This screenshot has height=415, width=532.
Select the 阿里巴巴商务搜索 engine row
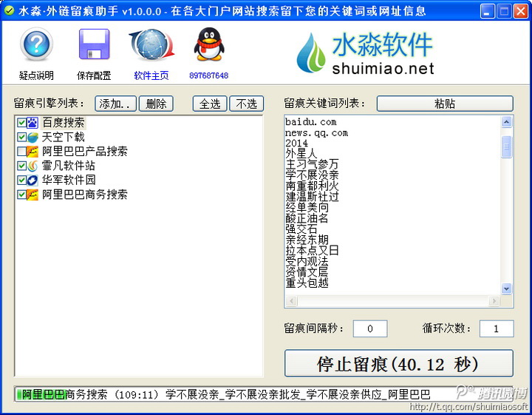point(85,195)
